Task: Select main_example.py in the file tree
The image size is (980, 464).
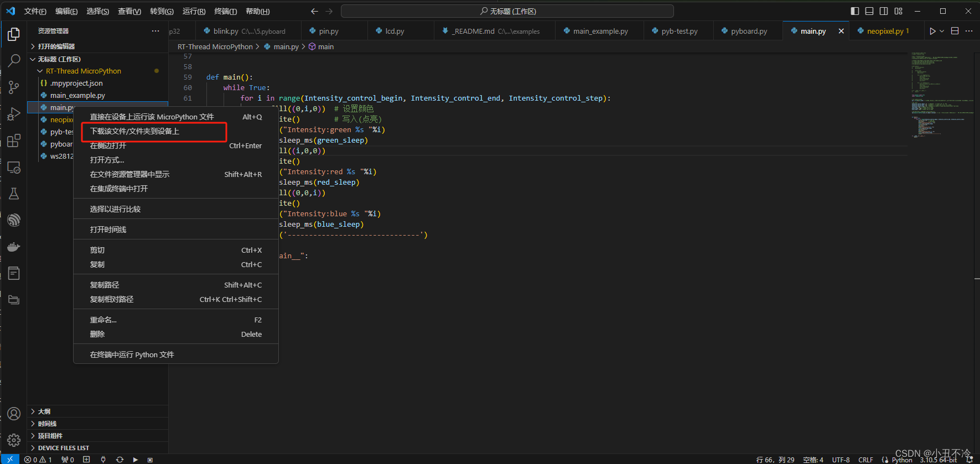Action: coord(97,95)
